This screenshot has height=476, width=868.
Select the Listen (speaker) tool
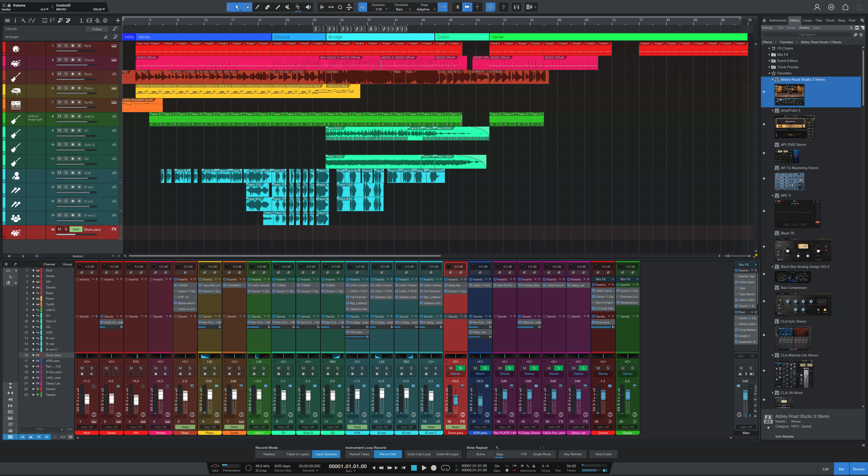click(308, 7)
